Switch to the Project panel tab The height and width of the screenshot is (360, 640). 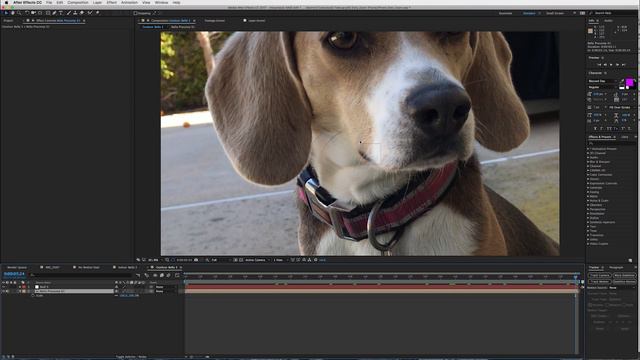click(8, 20)
